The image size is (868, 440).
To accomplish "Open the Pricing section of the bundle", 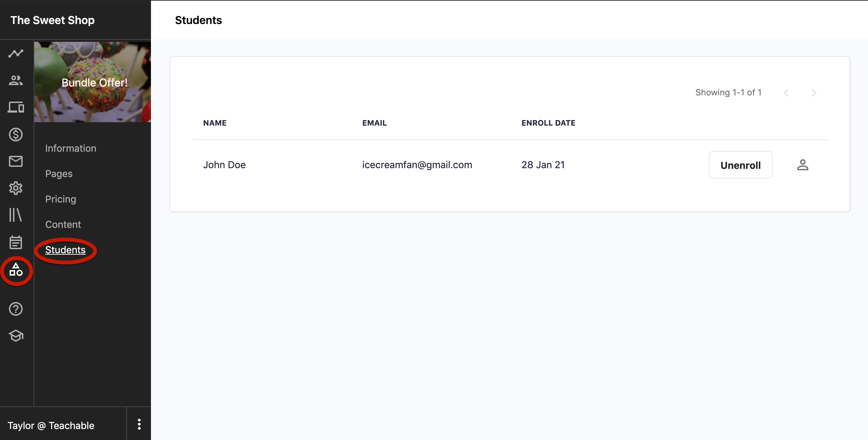I will click(61, 199).
